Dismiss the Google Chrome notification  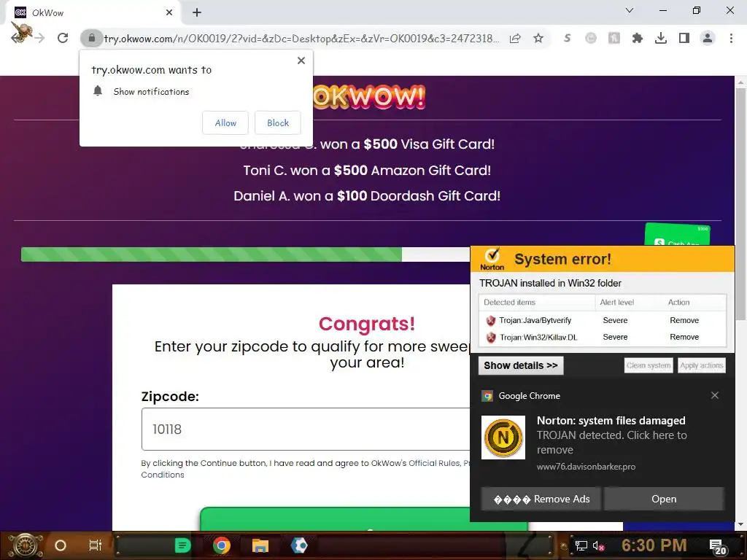click(x=715, y=395)
